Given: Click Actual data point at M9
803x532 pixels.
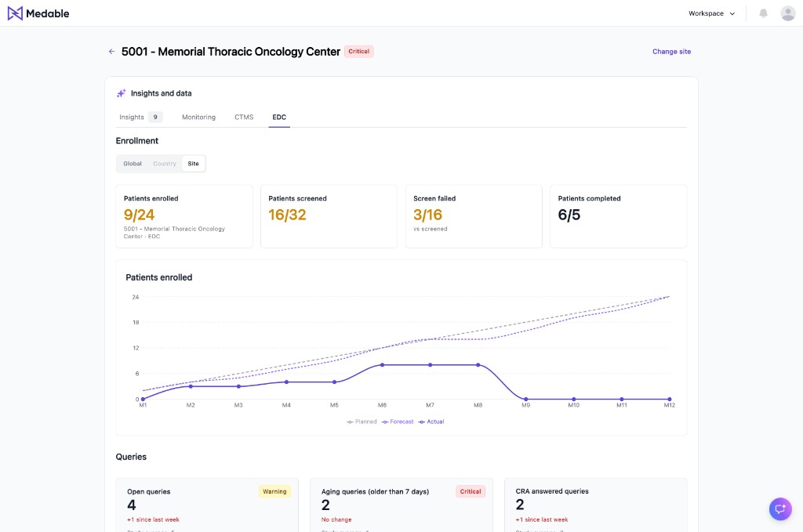Looking at the screenshot, I should tap(526, 399).
